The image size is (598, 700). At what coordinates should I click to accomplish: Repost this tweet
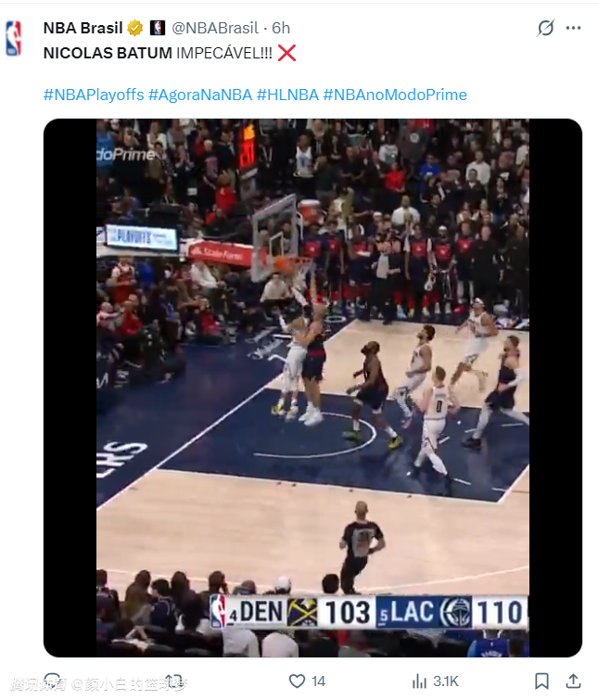pyautogui.click(x=174, y=681)
